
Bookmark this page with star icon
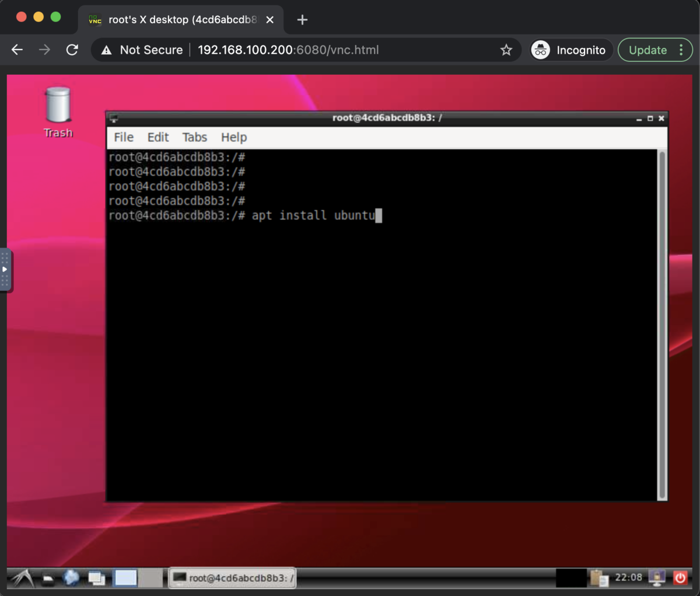click(506, 50)
